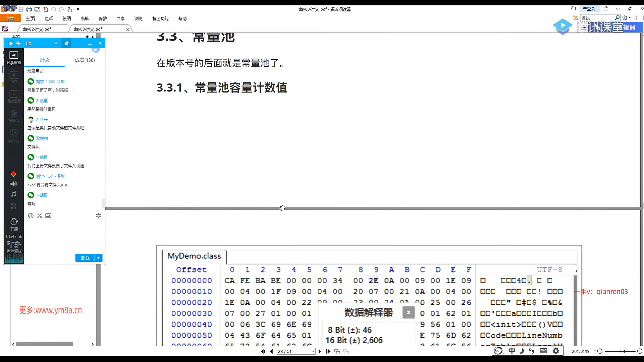The height and width of the screenshot is (362, 644).
Task: Expand the dropdown arrow next to 发送
Action: pyautogui.click(x=98, y=258)
